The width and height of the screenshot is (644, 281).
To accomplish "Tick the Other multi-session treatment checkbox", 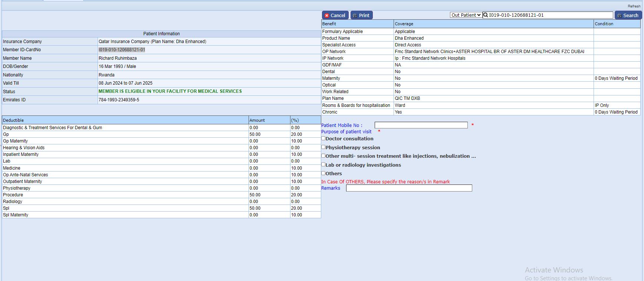I will tap(323, 156).
